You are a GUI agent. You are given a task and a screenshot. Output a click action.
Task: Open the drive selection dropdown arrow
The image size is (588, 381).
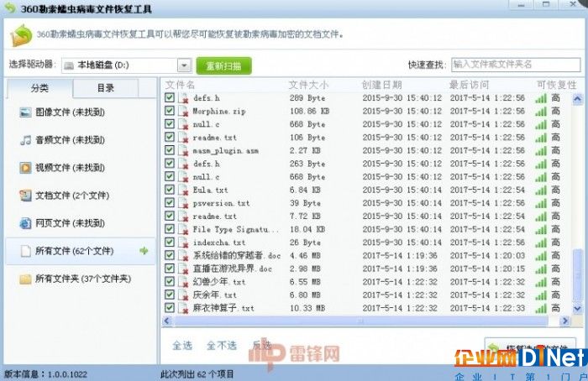coord(184,65)
